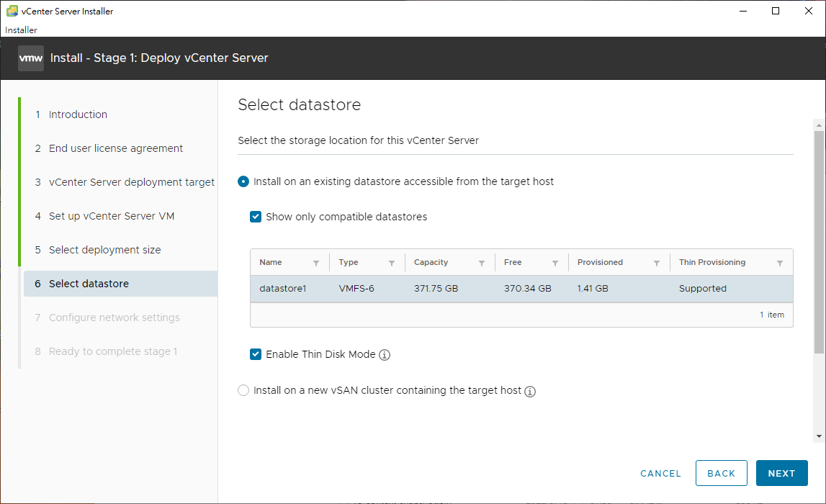This screenshot has height=504, width=826.
Task: Open the Installer menu
Action: coord(21,30)
